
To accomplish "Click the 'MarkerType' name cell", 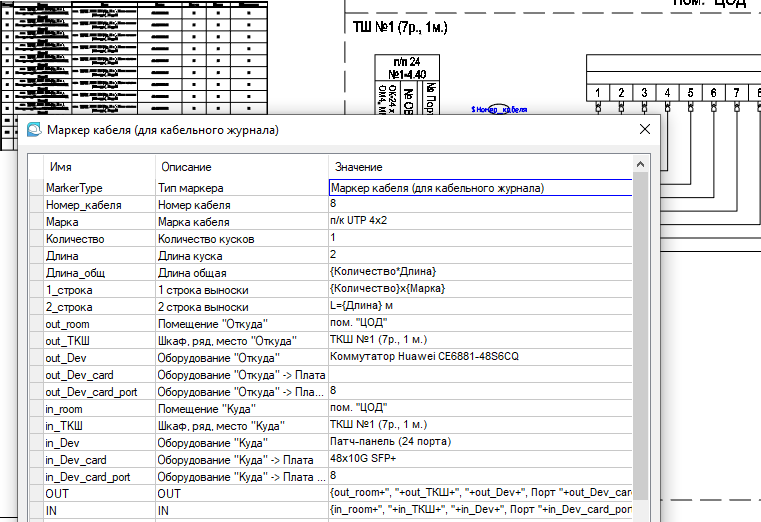I will coord(99,188).
